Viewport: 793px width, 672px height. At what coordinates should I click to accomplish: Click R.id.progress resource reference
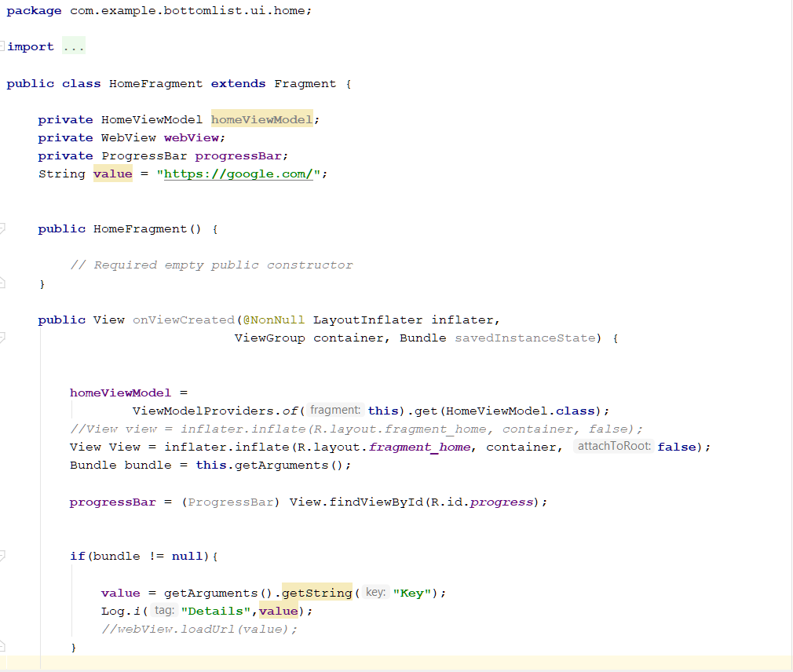coord(482,502)
